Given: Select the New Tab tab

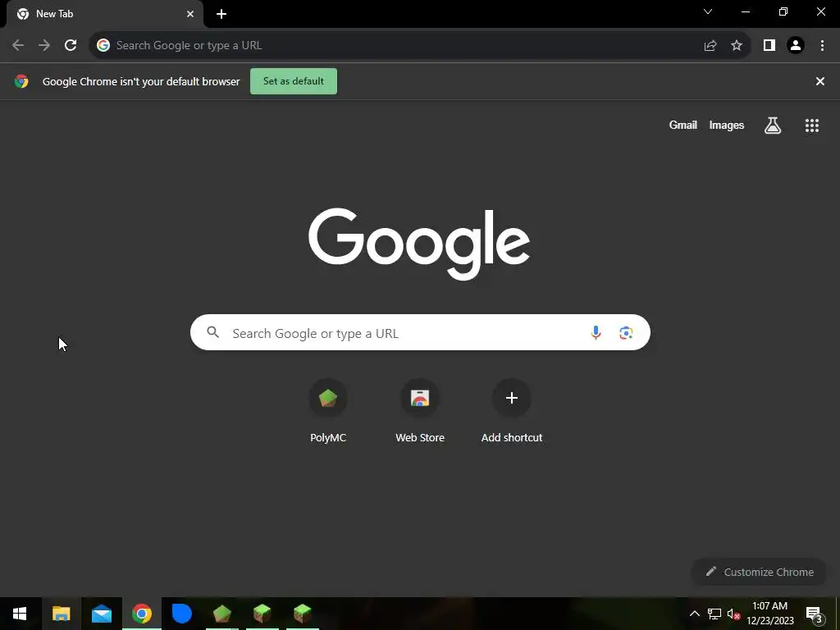Looking at the screenshot, I should (x=105, y=14).
